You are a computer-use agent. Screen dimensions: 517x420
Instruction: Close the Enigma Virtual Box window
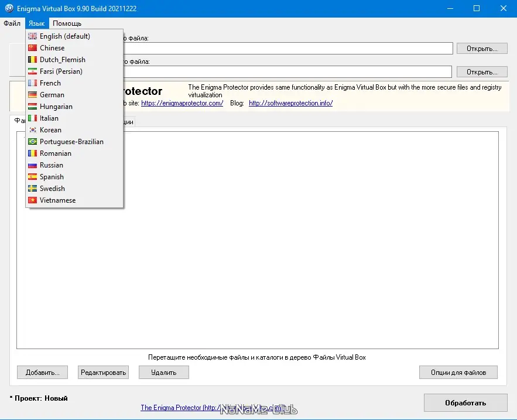(503, 8)
